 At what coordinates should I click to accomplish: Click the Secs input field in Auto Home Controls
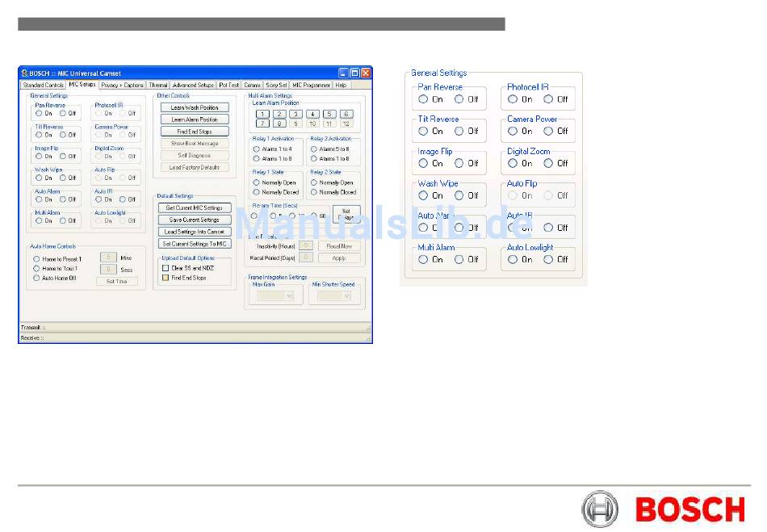(x=108, y=269)
